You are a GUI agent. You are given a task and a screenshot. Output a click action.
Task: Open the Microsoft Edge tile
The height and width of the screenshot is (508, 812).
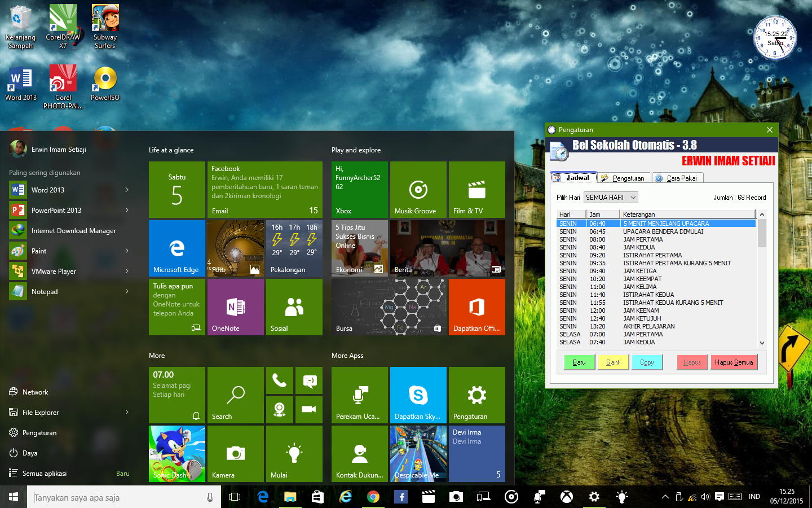click(176, 248)
